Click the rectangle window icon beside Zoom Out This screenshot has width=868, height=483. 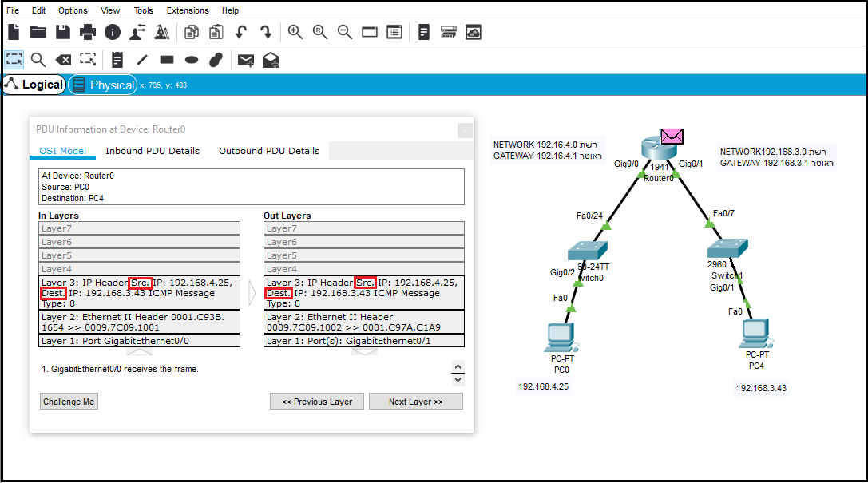(369, 32)
